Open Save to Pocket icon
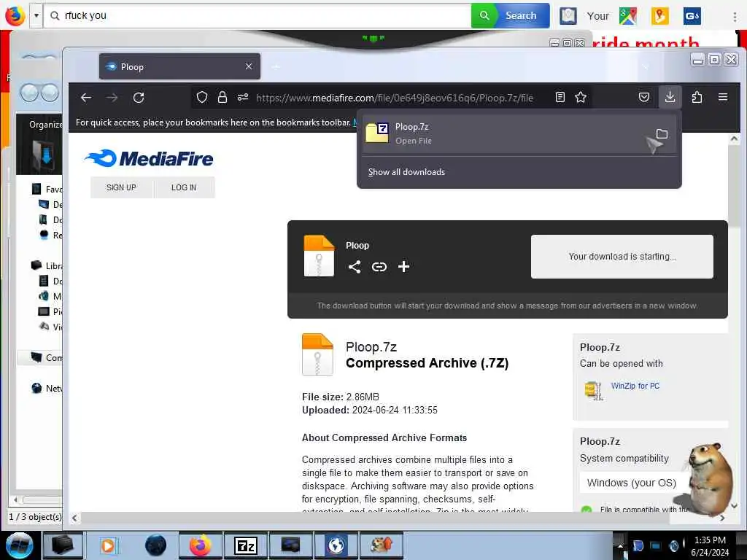The image size is (747, 560). click(x=644, y=97)
